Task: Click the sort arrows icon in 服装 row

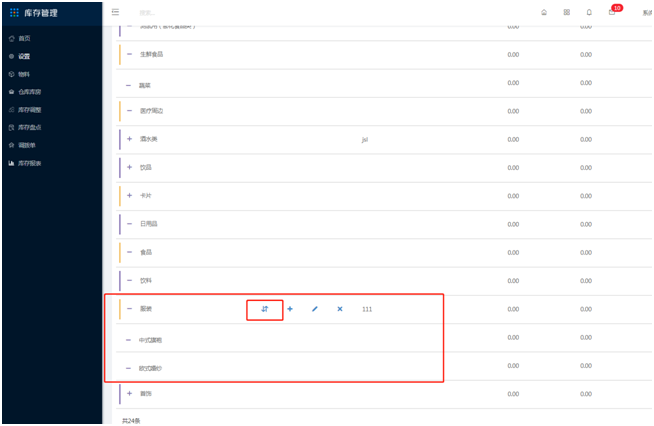Action: click(x=265, y=309)
